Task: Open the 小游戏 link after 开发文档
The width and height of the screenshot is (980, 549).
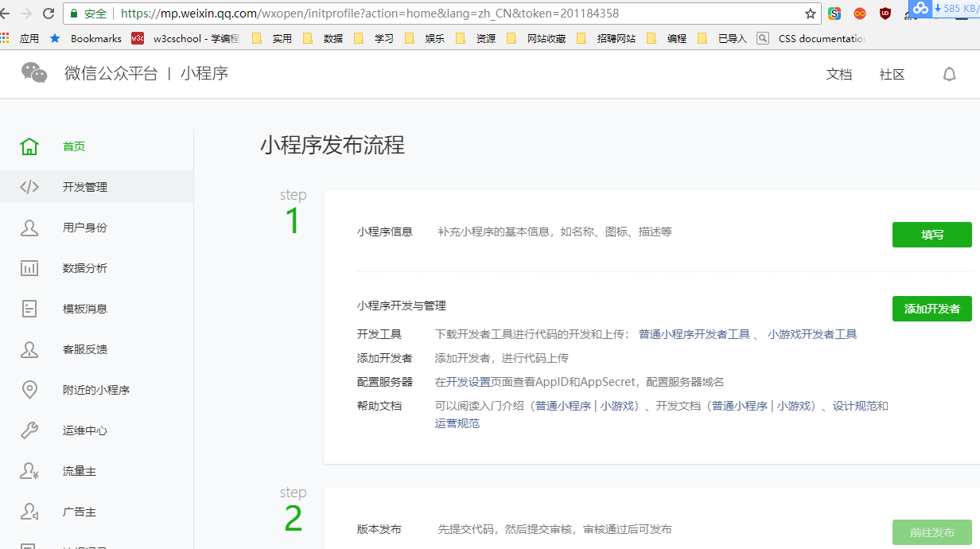Action: click(x=794, y=406)
